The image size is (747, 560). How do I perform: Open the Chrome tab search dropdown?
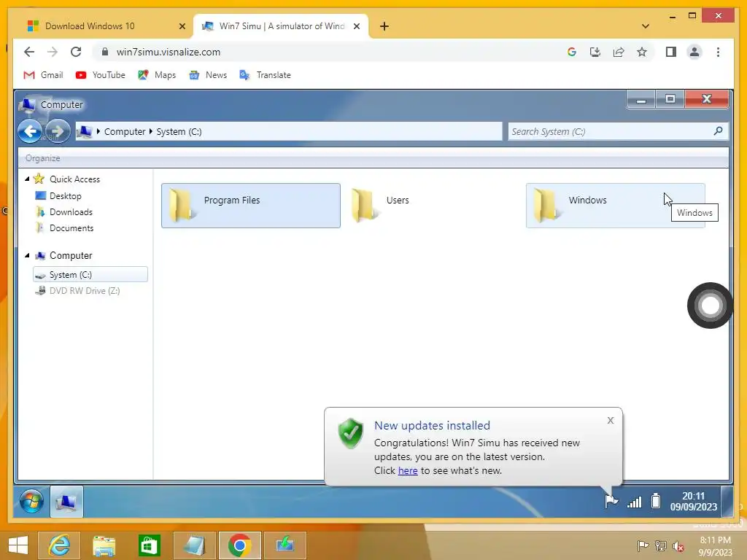[645, 26]
